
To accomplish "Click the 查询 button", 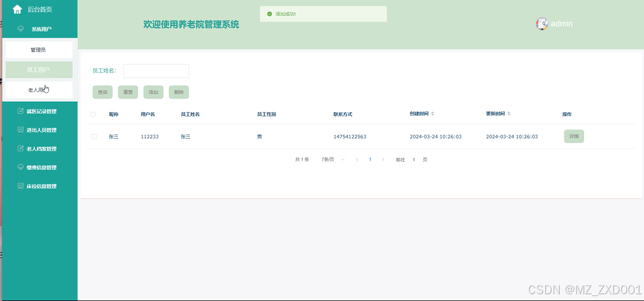I will pos(102,92).
